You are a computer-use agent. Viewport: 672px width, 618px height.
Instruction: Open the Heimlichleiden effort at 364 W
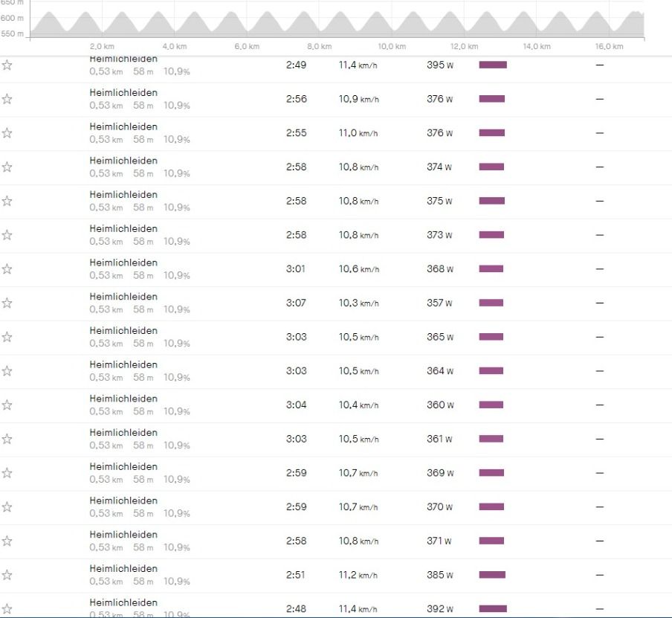point(123,365)
